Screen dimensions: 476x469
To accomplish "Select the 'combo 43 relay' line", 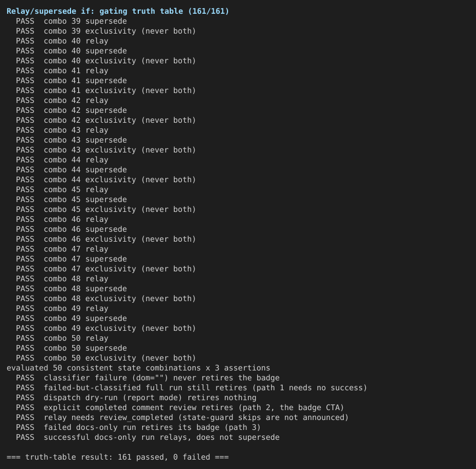I will coord(62,130).
